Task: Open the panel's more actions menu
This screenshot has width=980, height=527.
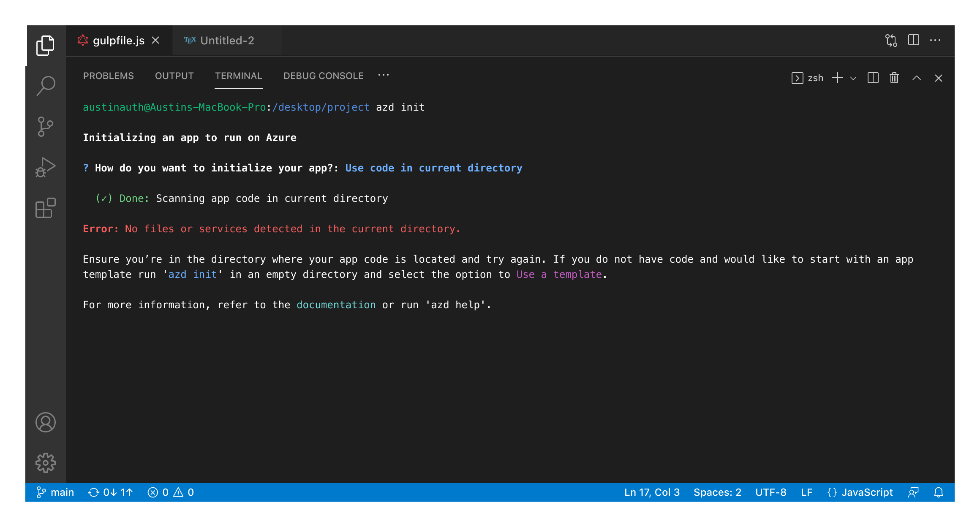Action: click(383, 75)
